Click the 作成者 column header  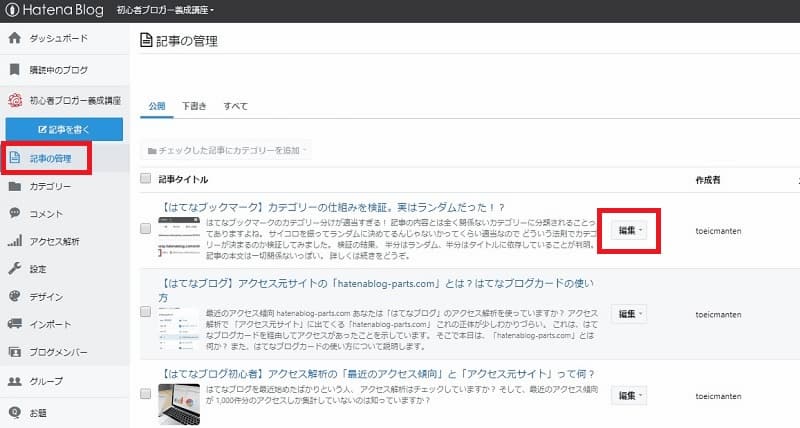(x=708, y=180)
